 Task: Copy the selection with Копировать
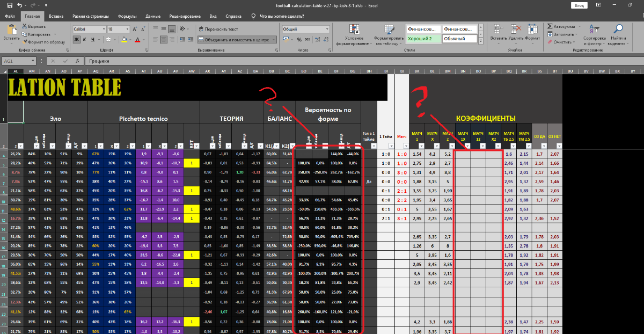click(x=36, y=34)
